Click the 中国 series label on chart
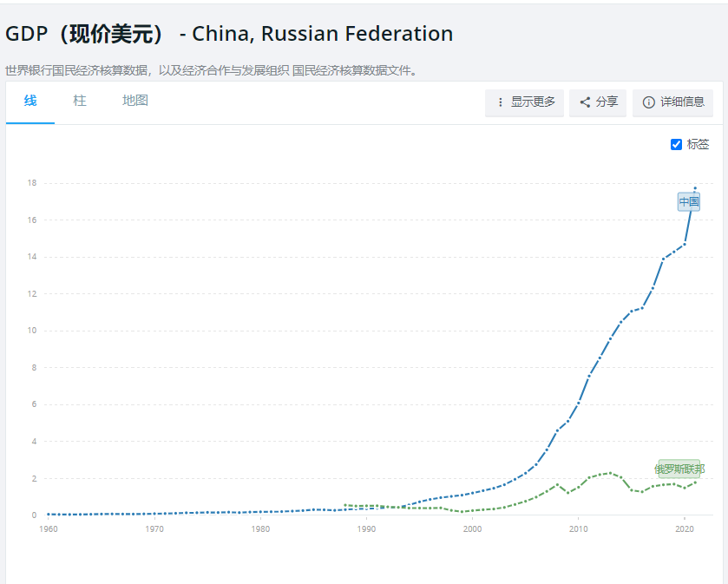Viewport: 728px width, 584px height. pyautogui.click(x=689, y=202)
